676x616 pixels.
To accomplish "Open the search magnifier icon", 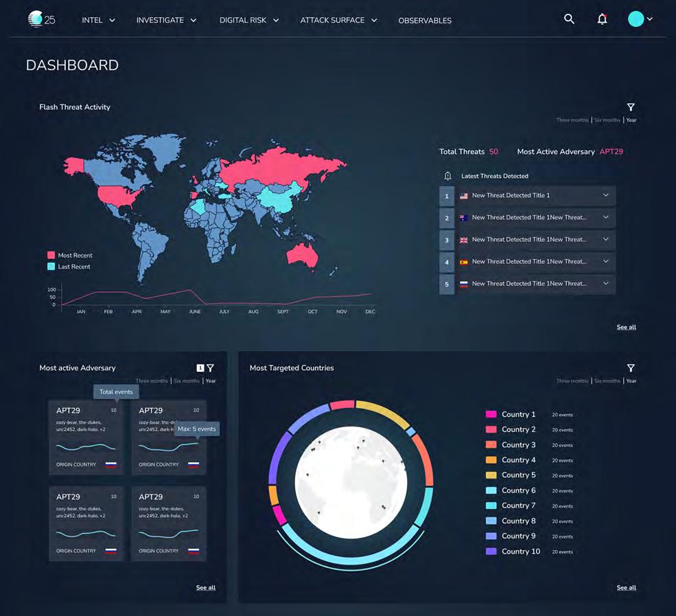I will [x=569, y=19].
